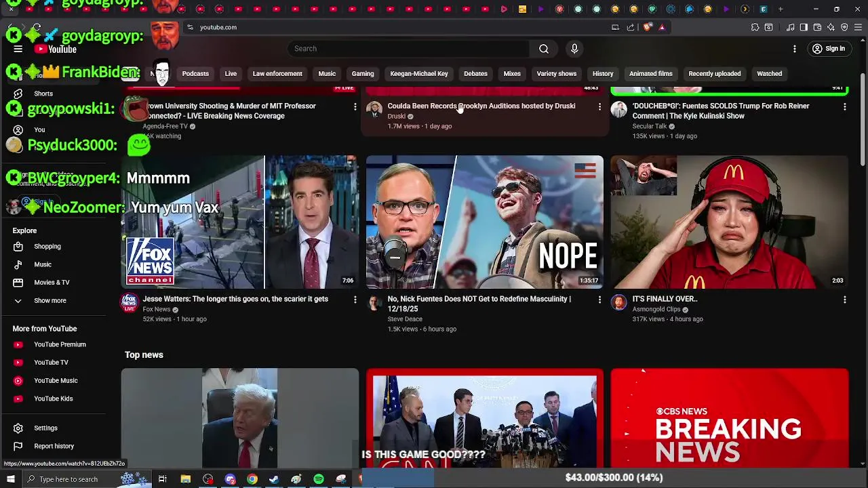The width and height of the screenshot is (868, 488).
Task: Click the Brave Shields lion icon
Action: pyautogui.click(x=648, y=27)
